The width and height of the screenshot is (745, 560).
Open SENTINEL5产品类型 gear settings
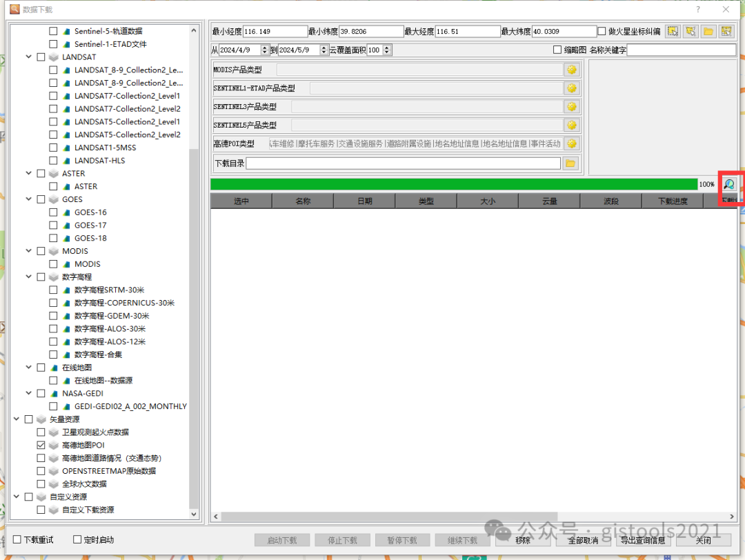572,126
